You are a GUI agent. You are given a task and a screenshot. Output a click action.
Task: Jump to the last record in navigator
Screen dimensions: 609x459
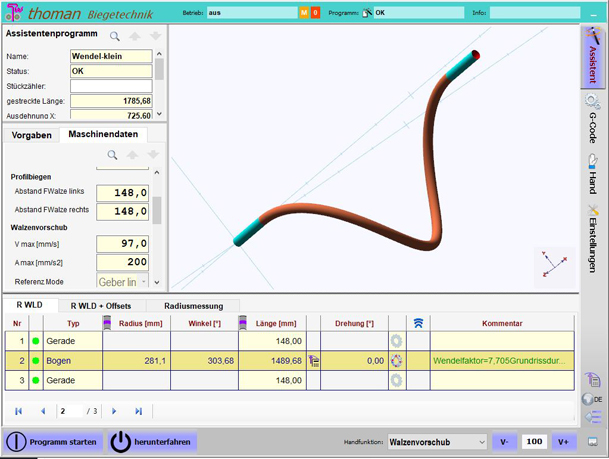(138, 411)
